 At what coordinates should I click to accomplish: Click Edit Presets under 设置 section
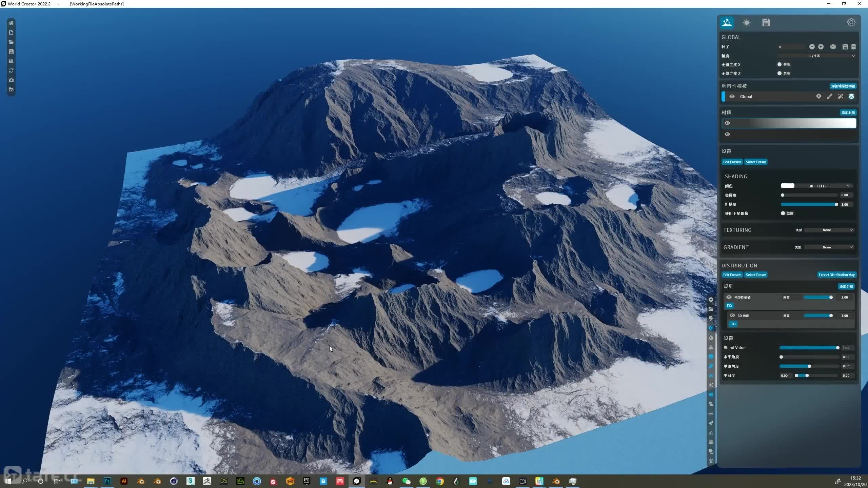tap(732, 162)
